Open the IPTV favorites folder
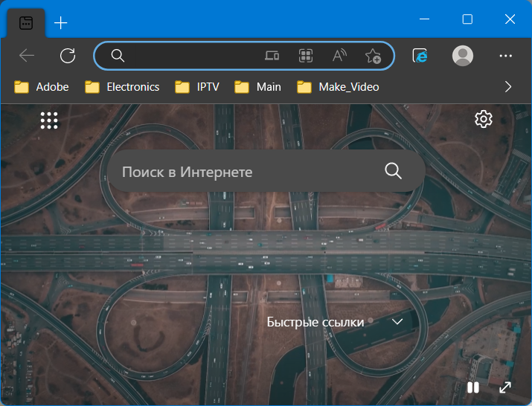The image size is (532, 406). tap(197, 87)
